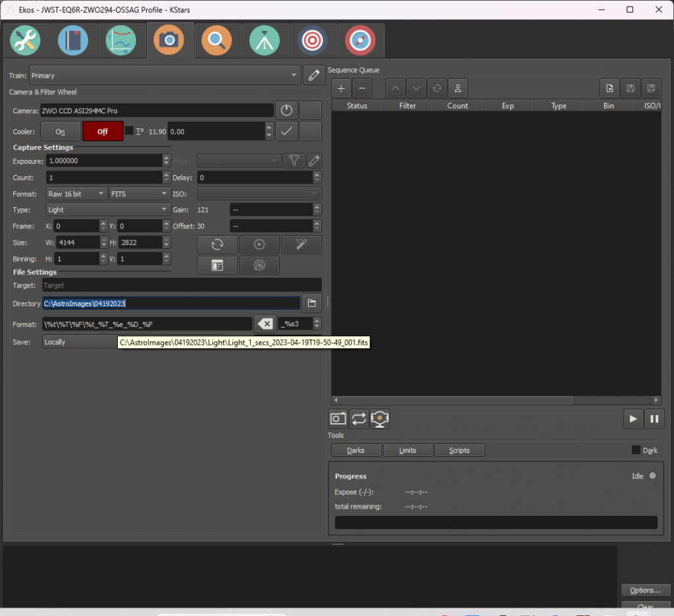The image size is (674, 616).
Task: Load sequence queue file icon
Action: coord(609,89)
